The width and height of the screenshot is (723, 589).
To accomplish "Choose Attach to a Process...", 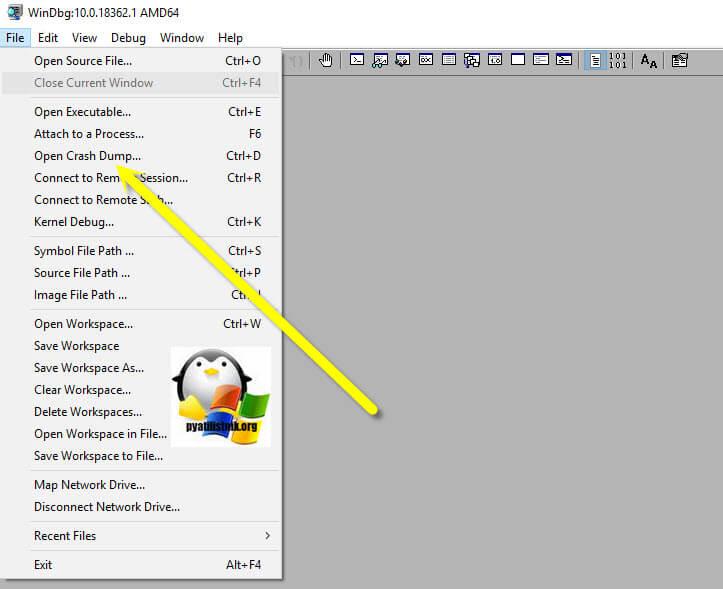I will click(x=141, y=134).
